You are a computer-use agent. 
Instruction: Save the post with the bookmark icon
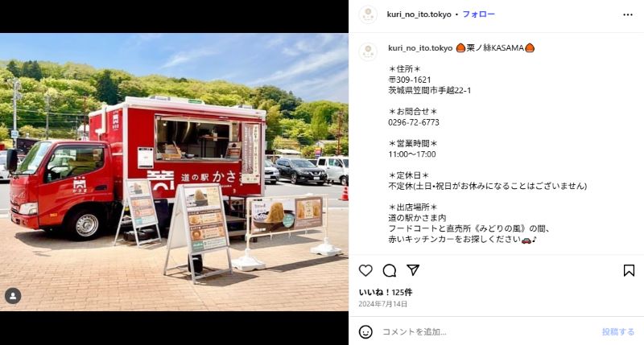coord(629,270)
